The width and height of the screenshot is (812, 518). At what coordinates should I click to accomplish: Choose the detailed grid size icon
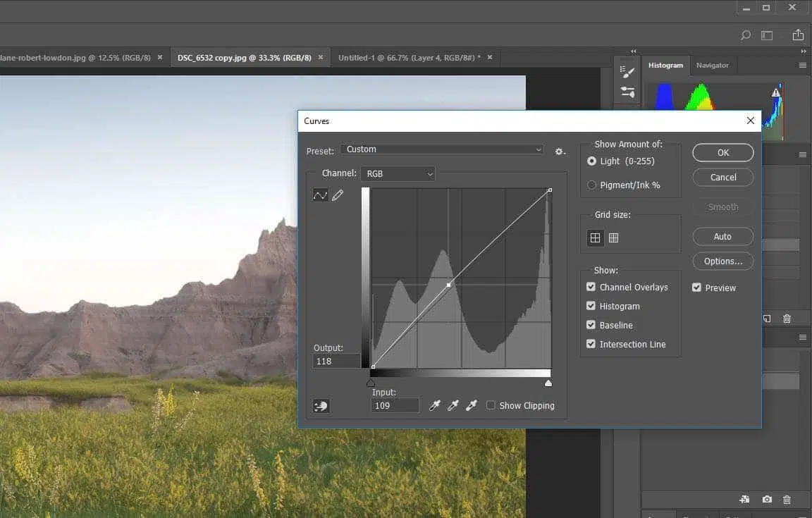(614, 238)
